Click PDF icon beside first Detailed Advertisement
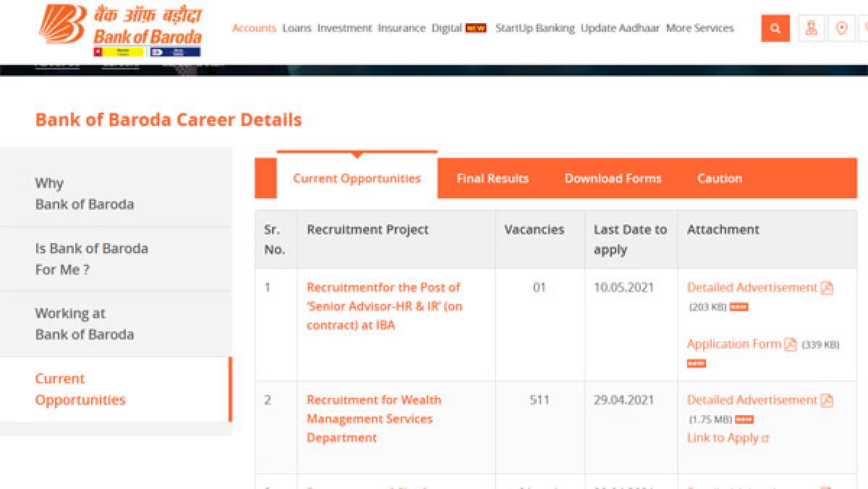868x489 pixels. pyautogui.click(x=827, y=288)
